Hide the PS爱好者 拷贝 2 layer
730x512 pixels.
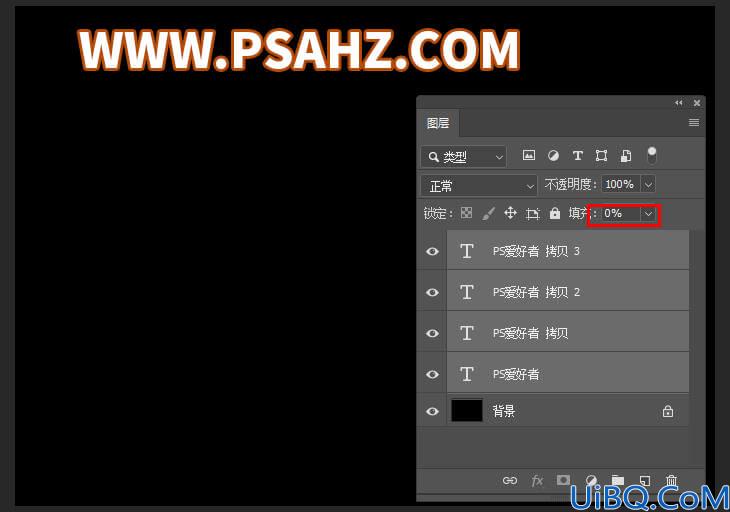433,292
